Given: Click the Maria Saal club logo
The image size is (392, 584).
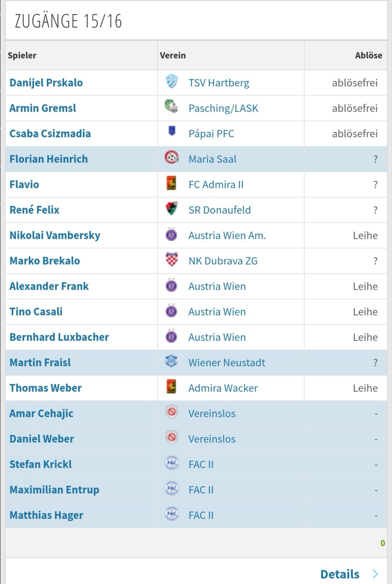Looking at the screenshot, I should click(x=171, y=158).
